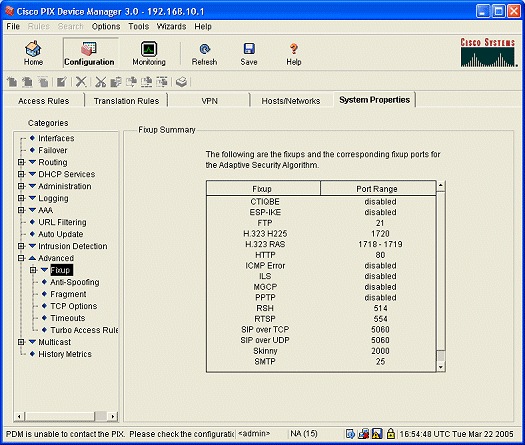This screenshot has width=525, height=445.
Task: Click the delete X toolbar icon
Action: pyautogui.click(x=81, y=81)
